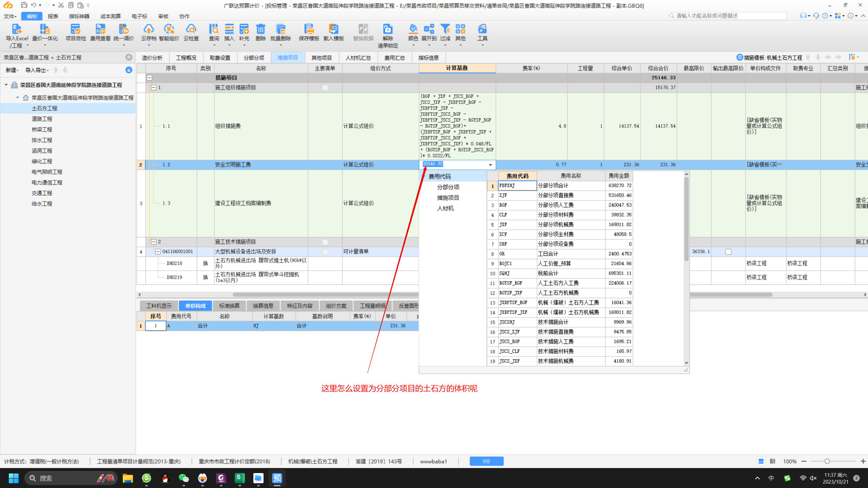Collapse group 1 施工组织措施项目
The height and width of the screenshot is (488, 868).
tap(154, 87)
